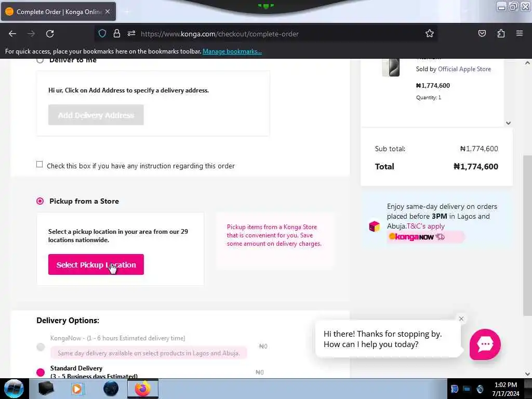Image resolution: width=532 pixels, height=399 pixels.
Task: Open the black folder taskbar icon
Action: coord(46,389)
